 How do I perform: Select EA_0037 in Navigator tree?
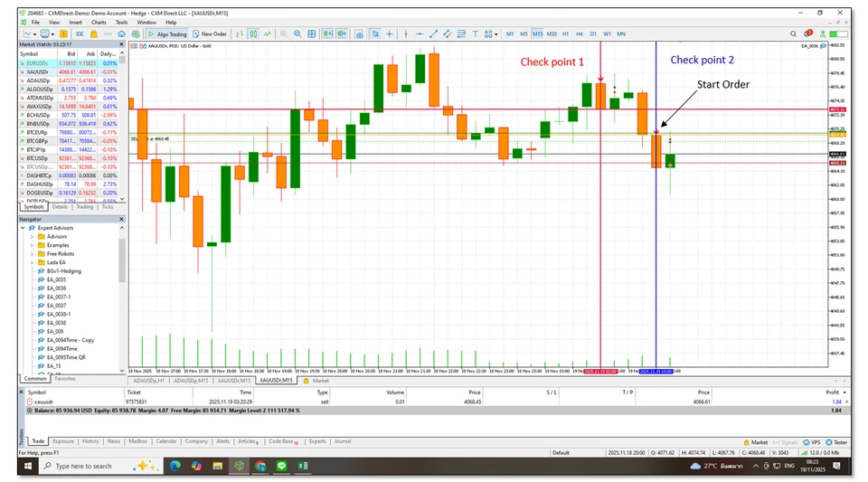pyautogui.click(x=56, y=306)
